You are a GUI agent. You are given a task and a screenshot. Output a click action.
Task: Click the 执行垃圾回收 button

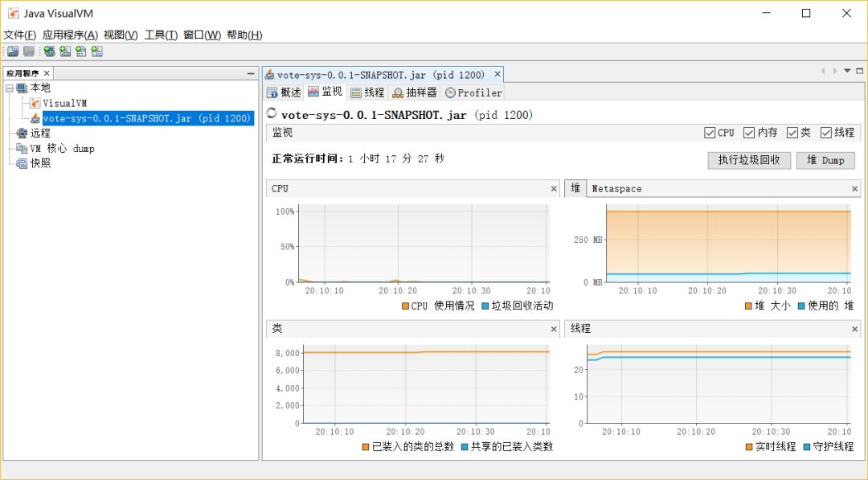[749, 160]
